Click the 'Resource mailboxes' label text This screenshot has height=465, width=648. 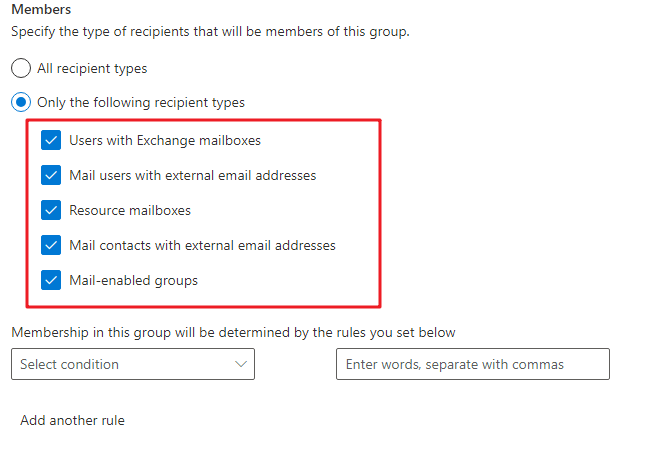click(x=130, y=210)
